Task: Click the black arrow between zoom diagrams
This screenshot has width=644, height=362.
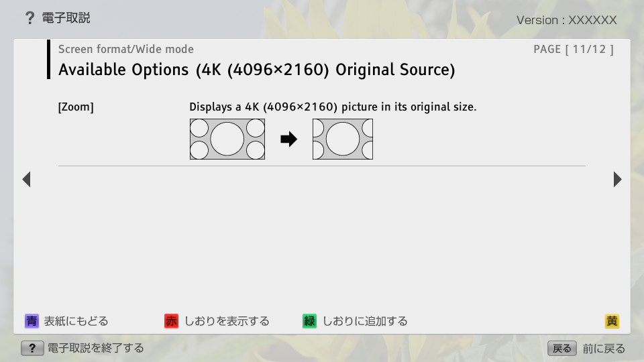Action: 288,139
